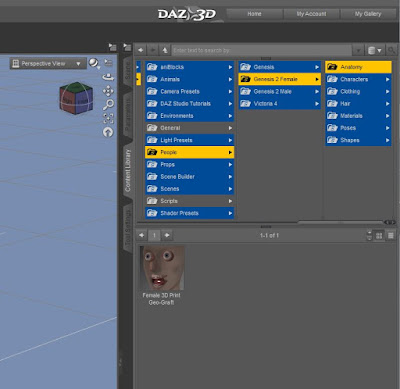Select the zoom magnifier viewport icon

(x=108, y=104)
